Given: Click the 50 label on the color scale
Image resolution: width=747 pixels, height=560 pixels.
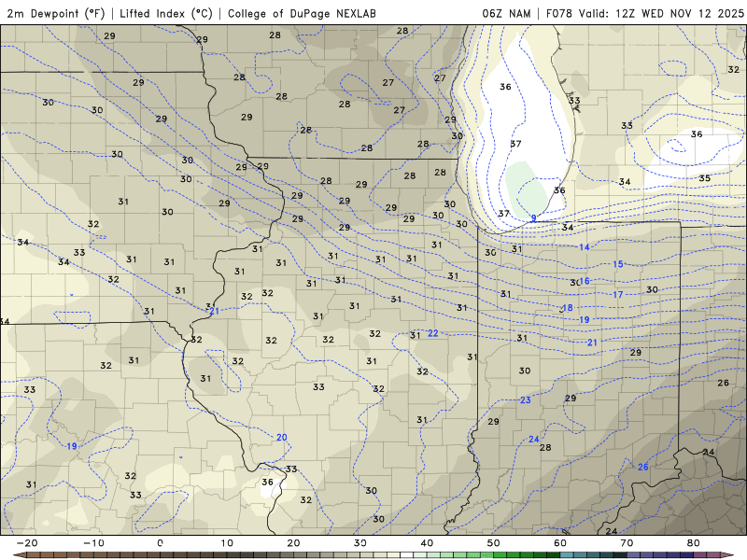Looking at the screenshot, I should [494, 543].
